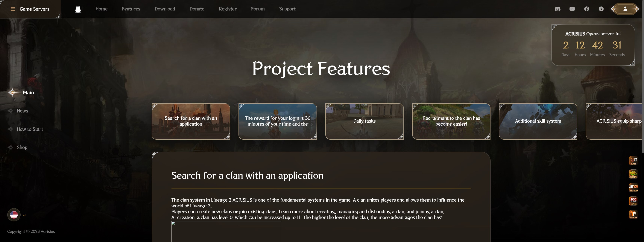Click the 'Search for a clan with an application' article heading
The image size is (644, 242).
click(x=247, y=176)
